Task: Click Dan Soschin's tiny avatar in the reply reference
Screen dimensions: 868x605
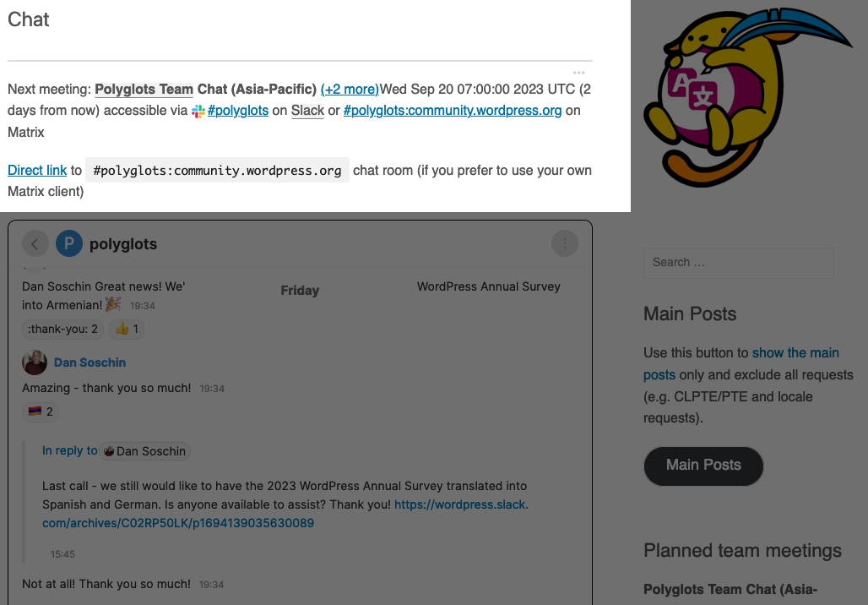Action: click(x=111, y=451)
